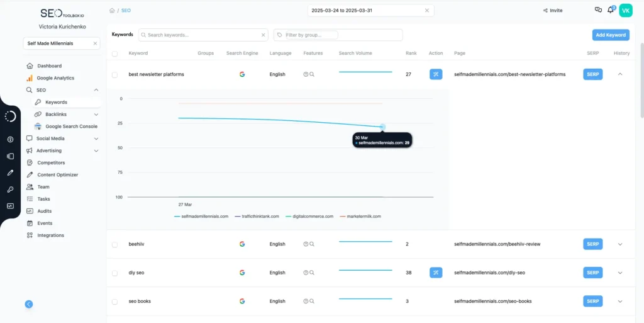Open the Self Made Millennials project field
644x323 pixels.
[62, 43]
